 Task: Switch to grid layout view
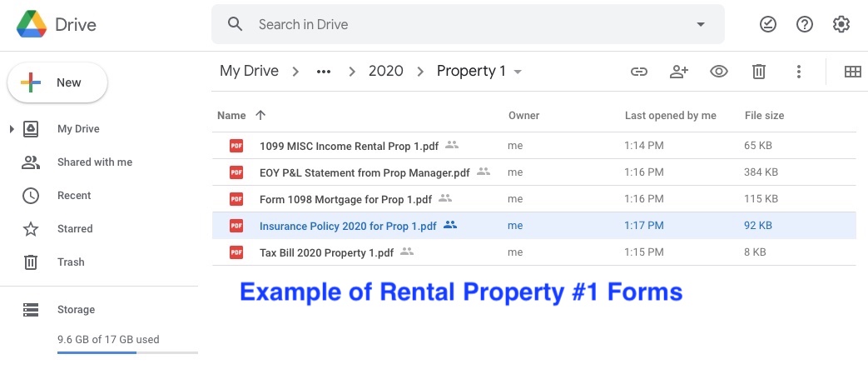pos(852,72)
